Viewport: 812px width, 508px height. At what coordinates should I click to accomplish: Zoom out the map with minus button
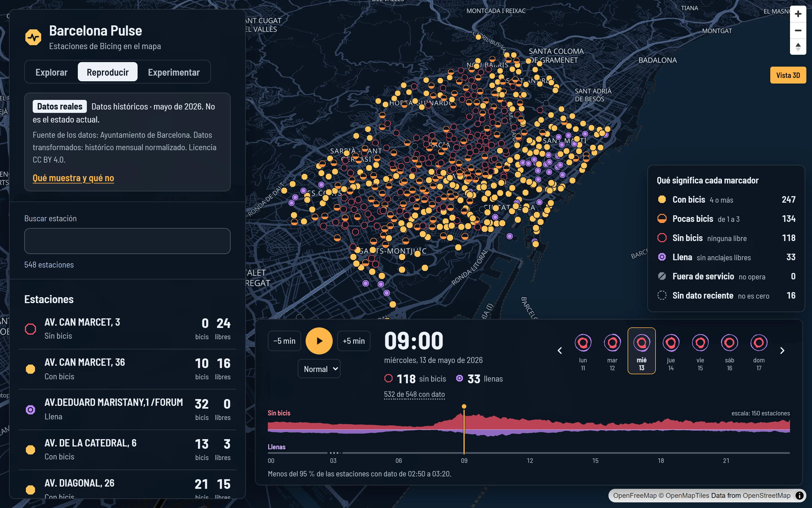pyautogui.click(x=798, y=30)
